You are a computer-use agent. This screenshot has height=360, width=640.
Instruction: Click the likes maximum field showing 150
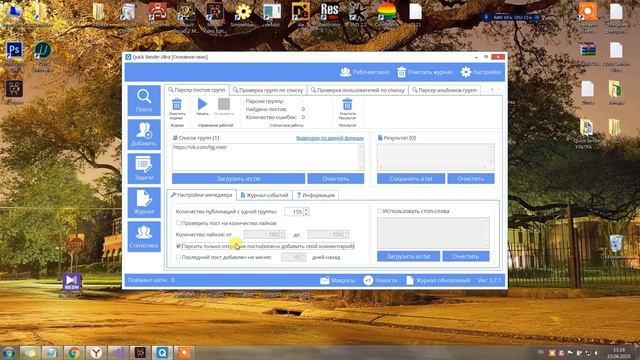pyautogui.click(x=326, y=235)
